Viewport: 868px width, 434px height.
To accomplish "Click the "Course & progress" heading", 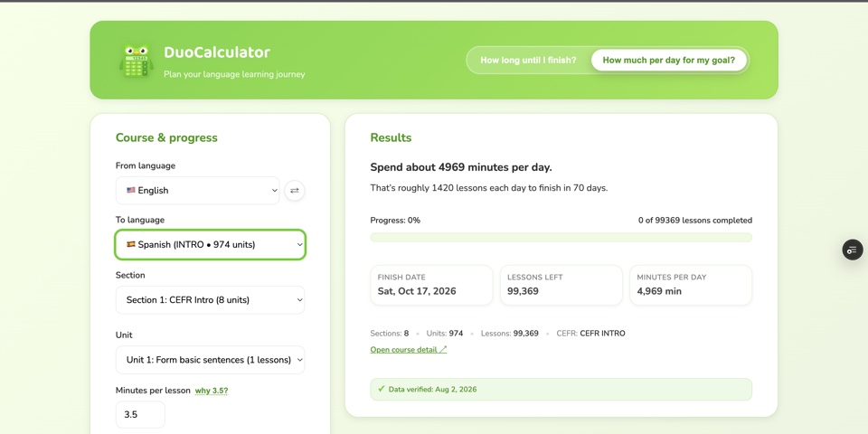I will (x=166, y=137).
